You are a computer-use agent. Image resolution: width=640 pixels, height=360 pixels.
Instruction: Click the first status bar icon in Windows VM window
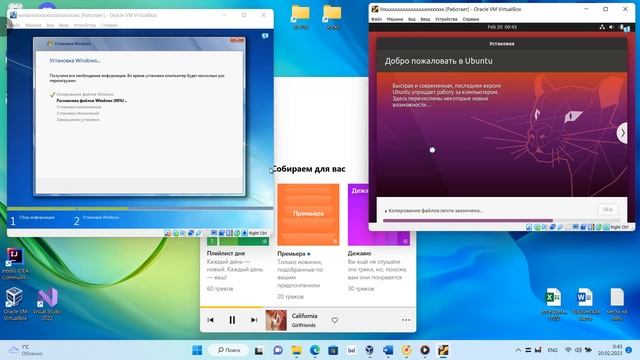click(x=167, y=233)
